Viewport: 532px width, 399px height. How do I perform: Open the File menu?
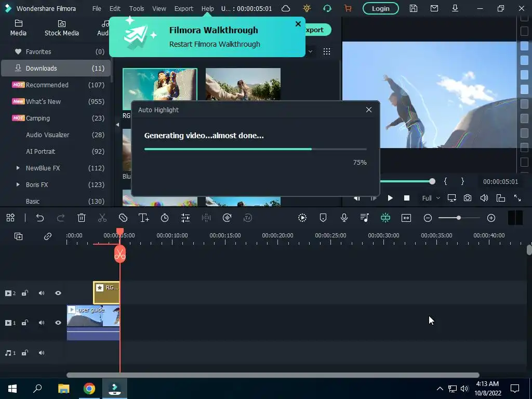click(x=97, y=8)
